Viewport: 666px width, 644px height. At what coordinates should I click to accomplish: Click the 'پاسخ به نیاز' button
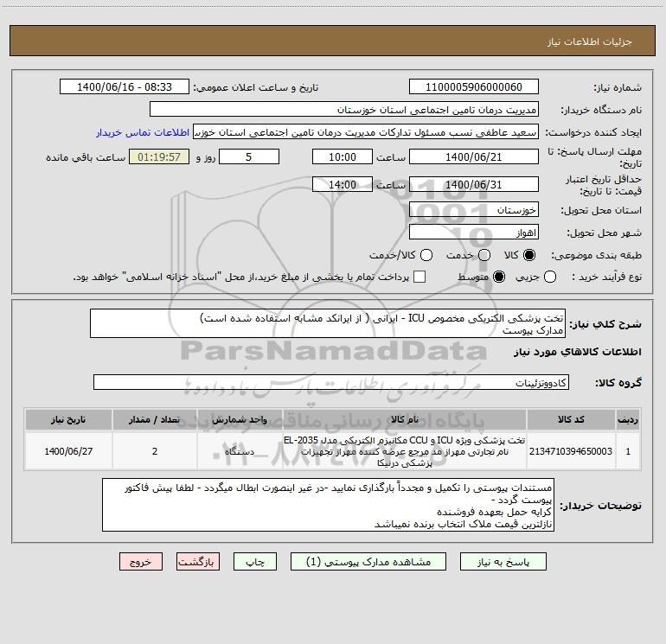503,562
